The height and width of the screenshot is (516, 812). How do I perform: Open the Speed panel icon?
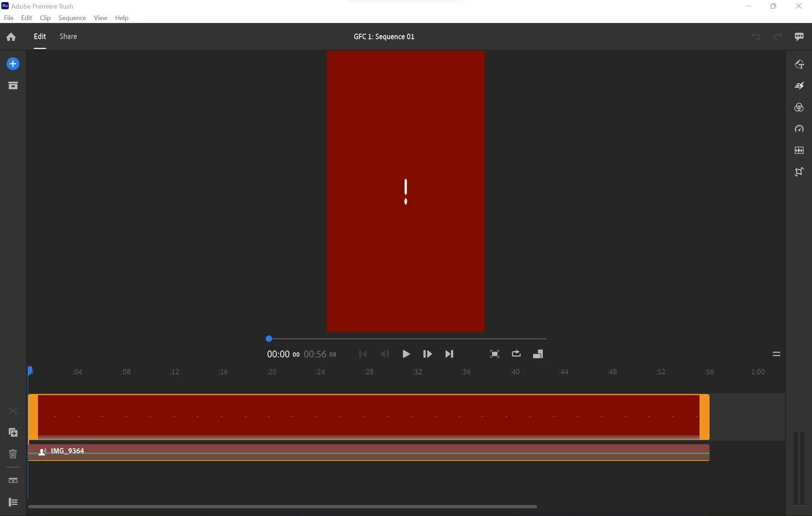click(x=799, y=129)
